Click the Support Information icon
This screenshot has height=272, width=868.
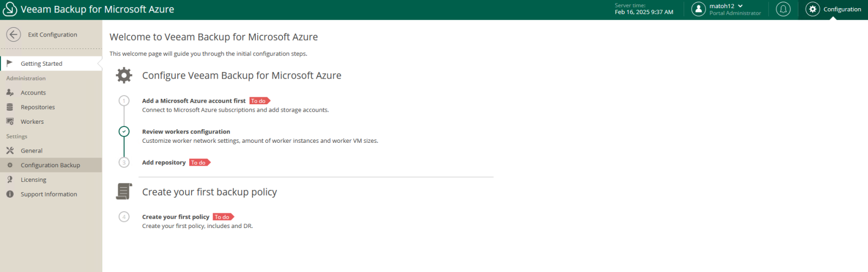(x=10, y=194)
